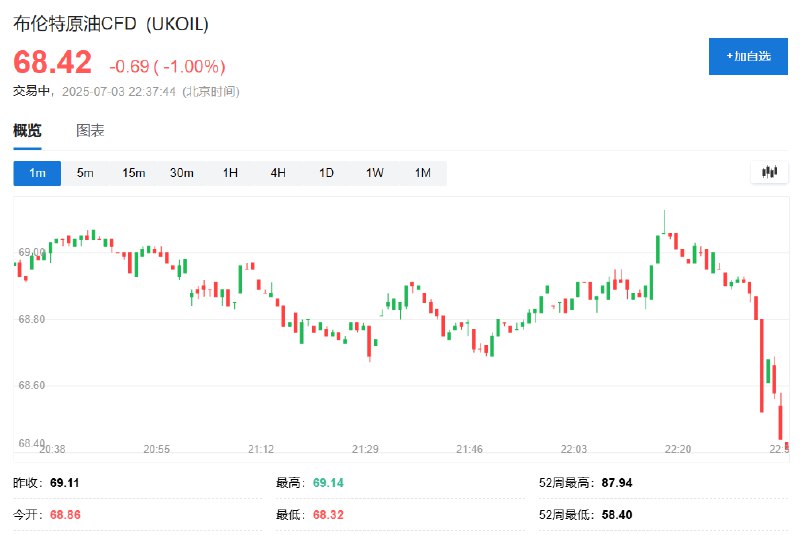
Task: Click the 21:29 time axis label
Action: coord(365,449)
